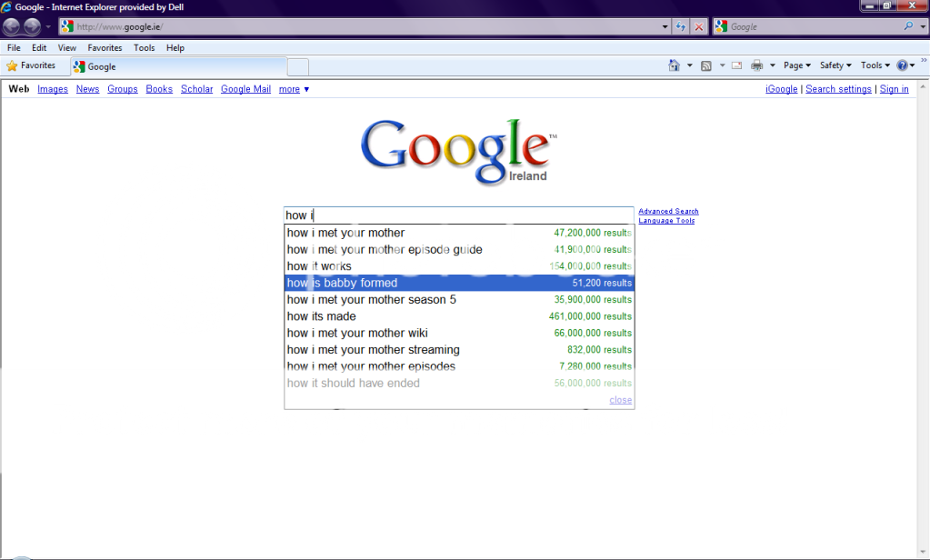Viewport: 930px width, 560px height.
Task: Open the address bar history dropdown arrow
Action: [x=665, y=27]
